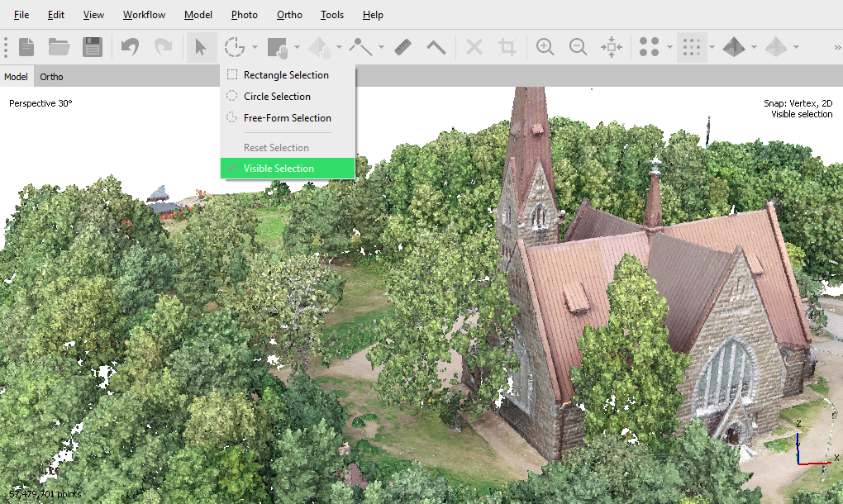The image size is (843, 504).
Task: Choose Circle Selection from the dropdown
Action: point(277,97)
